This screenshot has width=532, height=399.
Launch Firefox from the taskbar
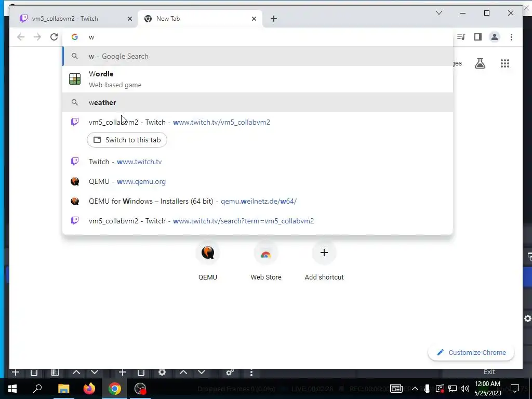[x=89, y=389]
